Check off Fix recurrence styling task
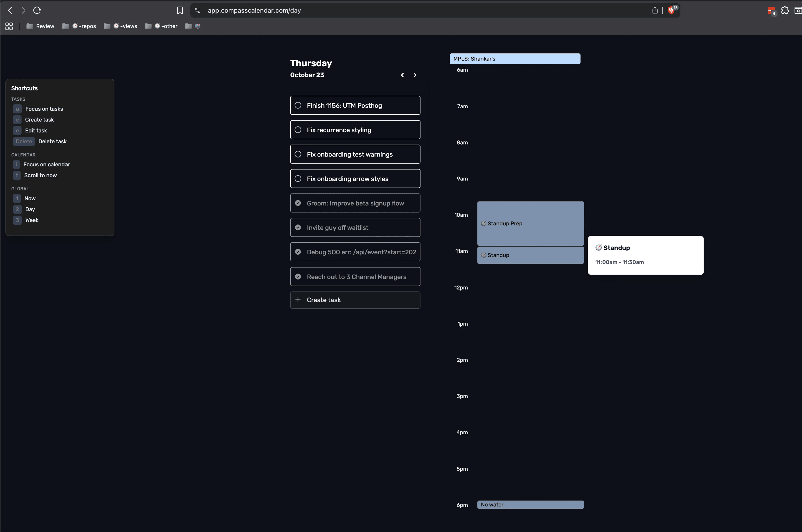 pos(298,130)
